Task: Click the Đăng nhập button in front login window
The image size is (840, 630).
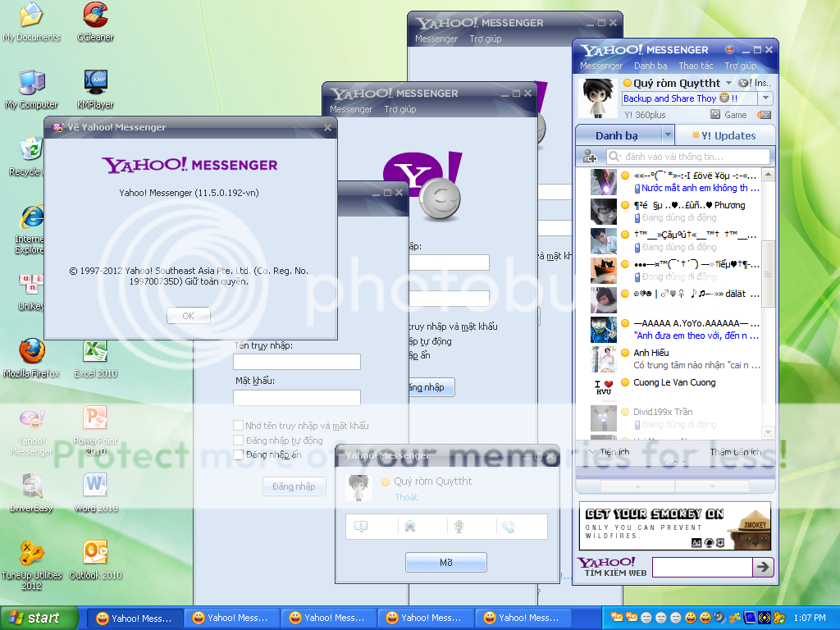Action: [x=294, y=486]
